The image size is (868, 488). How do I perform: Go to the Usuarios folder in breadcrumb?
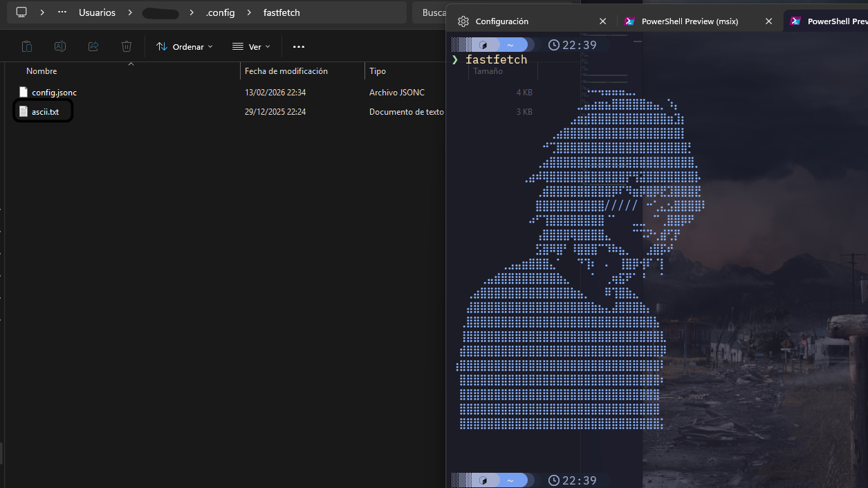click(97, 12)
